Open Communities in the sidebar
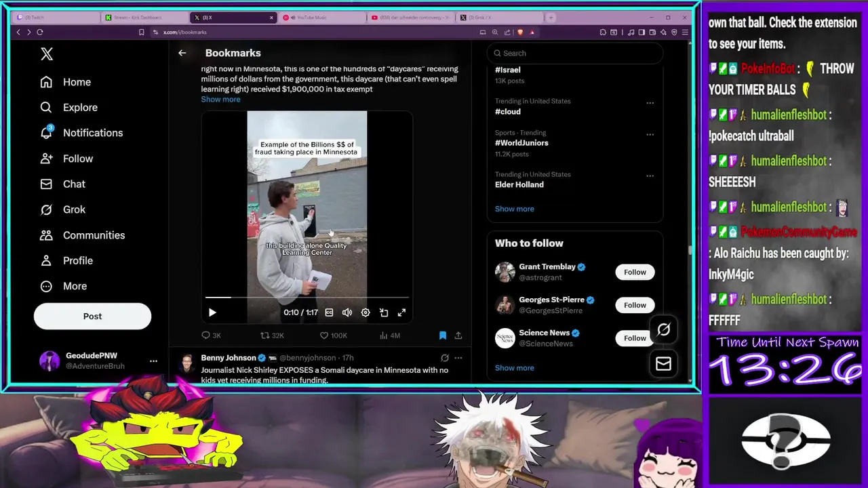868x488 pixels. click(82, 235)
